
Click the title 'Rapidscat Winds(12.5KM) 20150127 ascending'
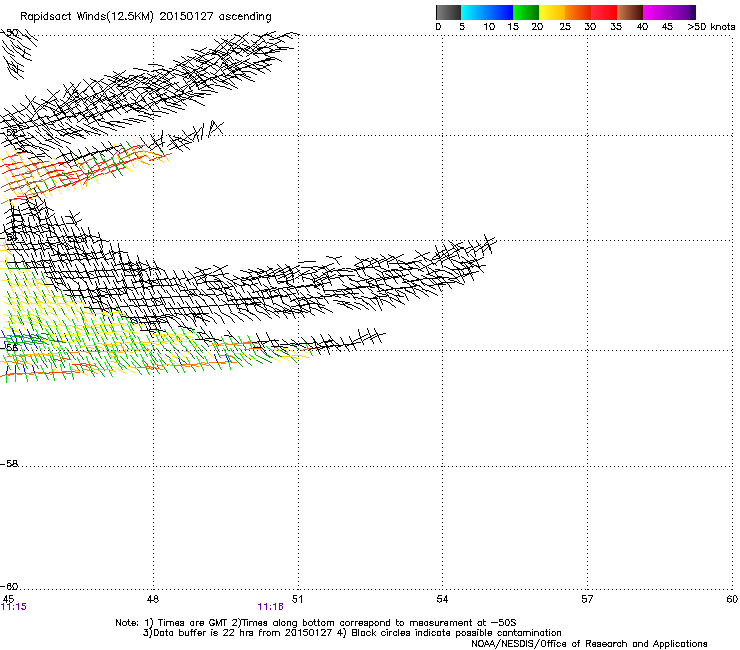(146, 17)
